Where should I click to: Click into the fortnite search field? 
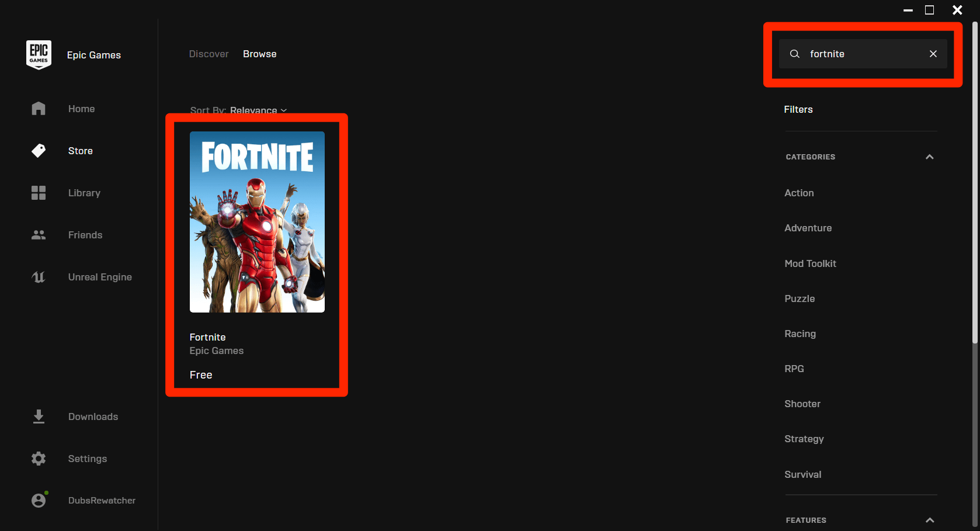863,54
